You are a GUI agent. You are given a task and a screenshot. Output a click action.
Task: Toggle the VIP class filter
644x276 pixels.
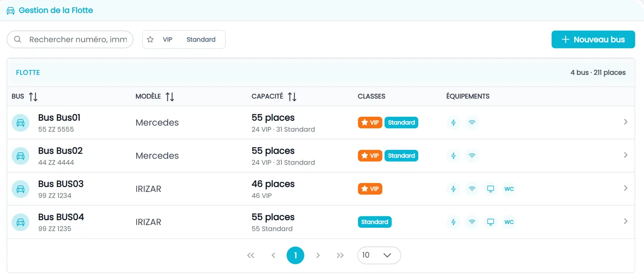(167, 39)
